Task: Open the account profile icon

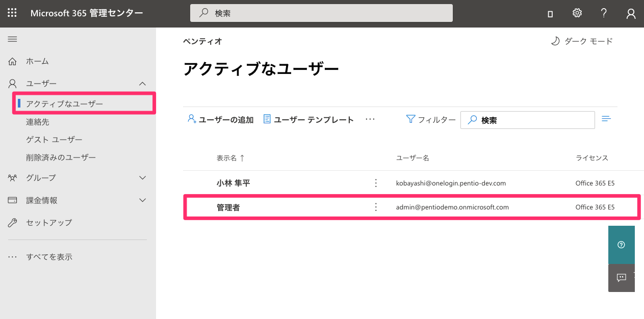Action: [631, 14]
